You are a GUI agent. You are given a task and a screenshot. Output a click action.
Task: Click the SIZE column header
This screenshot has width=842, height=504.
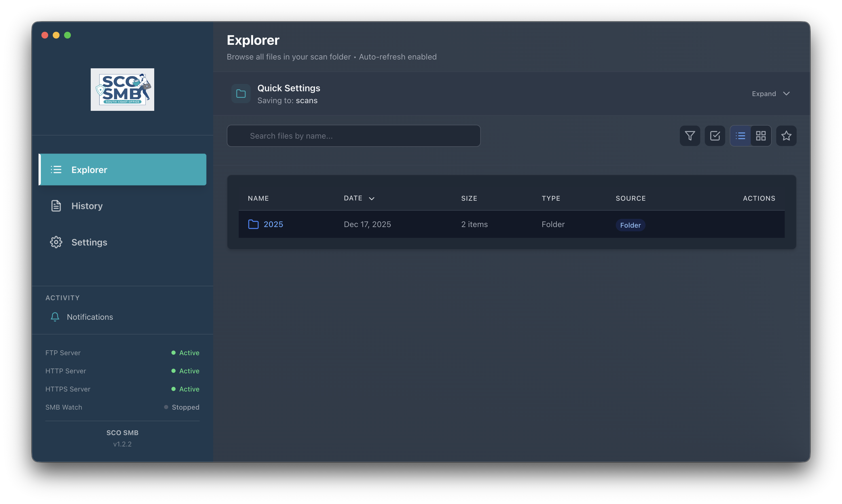pyautogui.click(x=469, y=198)
